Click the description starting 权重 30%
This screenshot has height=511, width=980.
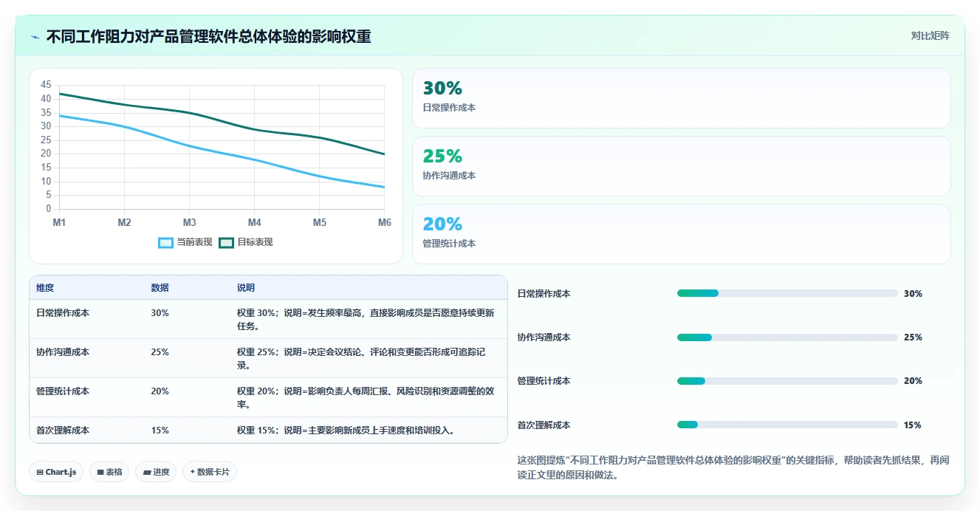tap(366, 319)
